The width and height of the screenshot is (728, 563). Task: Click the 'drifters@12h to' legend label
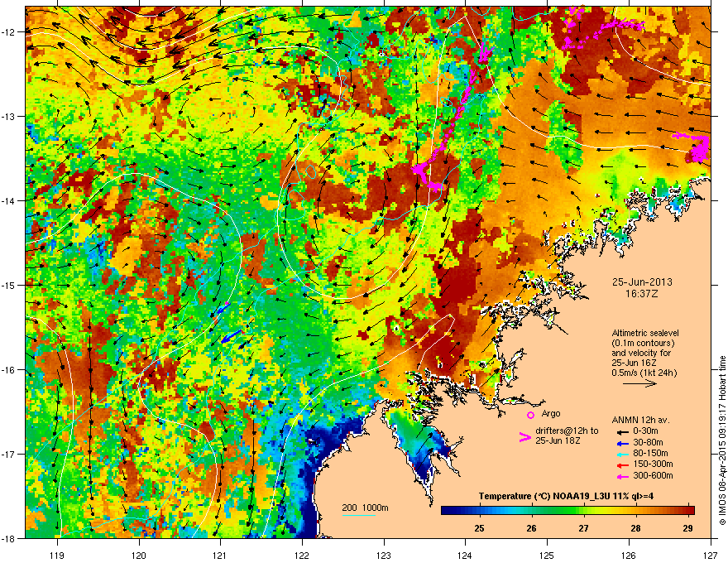pyautogui.click(x=567, y=431)
